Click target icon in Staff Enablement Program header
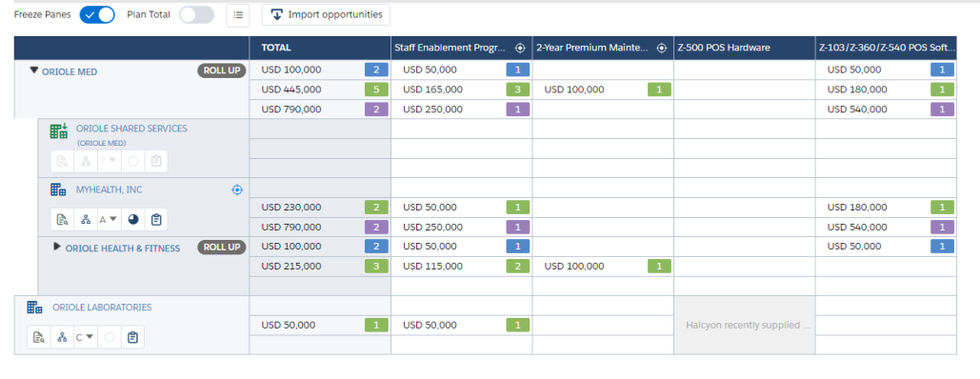The height and width of the screenshot is (379, 980). [519, 49]
